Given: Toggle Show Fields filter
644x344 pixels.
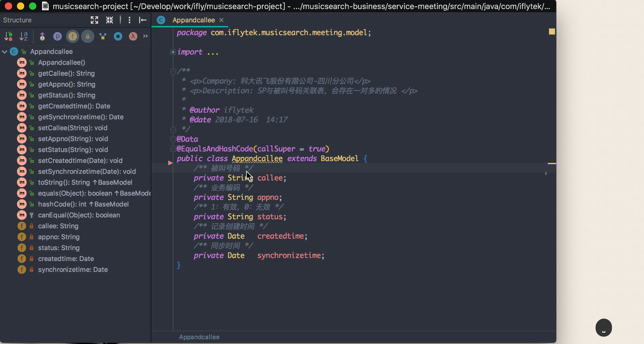Looking at the screenshot, I should tap(73, 36).
